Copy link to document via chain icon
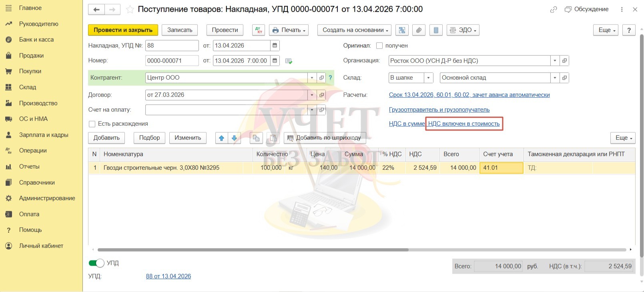This screenshot has width=644, height=292. click(554, 10)
